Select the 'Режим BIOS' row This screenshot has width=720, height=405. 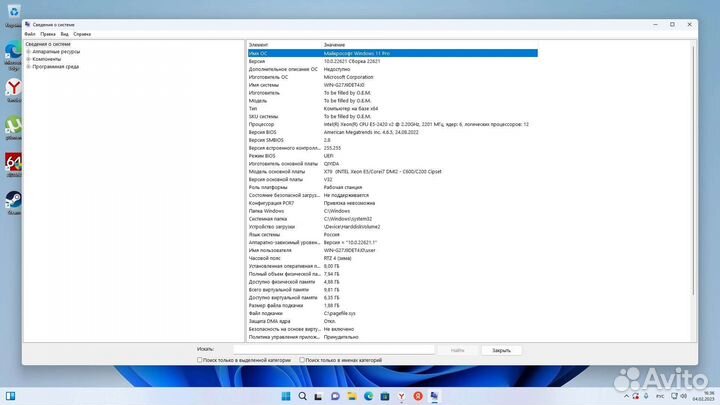tap(392, 156)
